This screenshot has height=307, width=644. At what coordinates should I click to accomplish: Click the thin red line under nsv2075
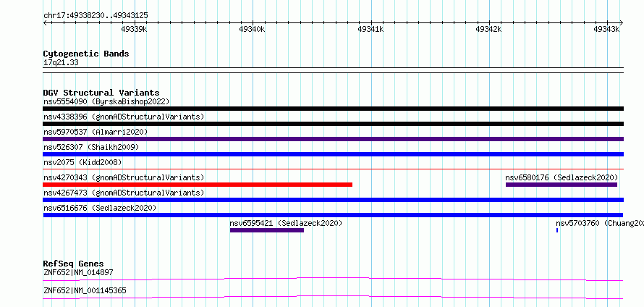point(333,169)
